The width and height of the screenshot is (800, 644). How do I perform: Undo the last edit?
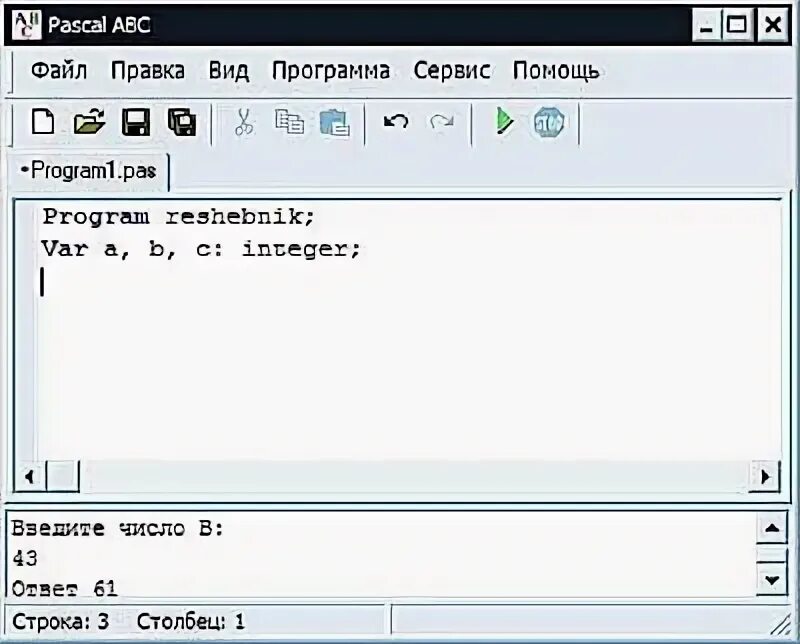[396, 121]
